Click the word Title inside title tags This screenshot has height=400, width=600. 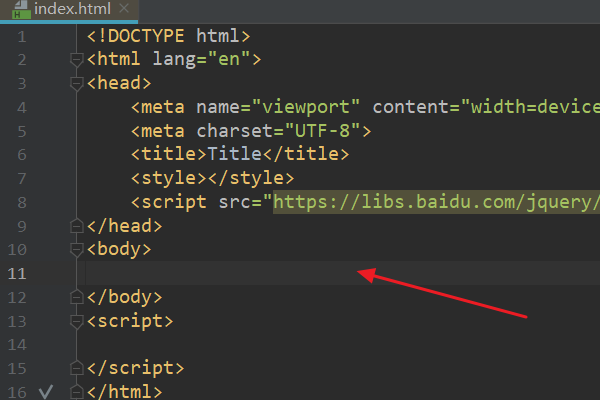[x=234, y=154]
